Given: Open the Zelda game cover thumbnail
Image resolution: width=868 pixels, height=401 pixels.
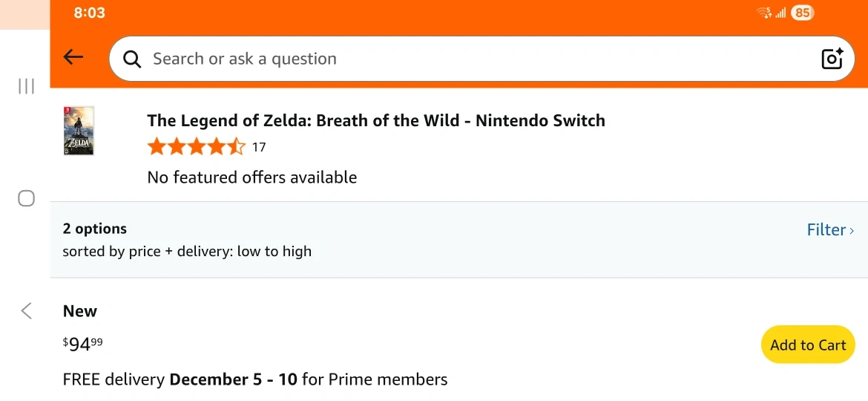Looking at the screenshot, I should click(x=79, y=131).
